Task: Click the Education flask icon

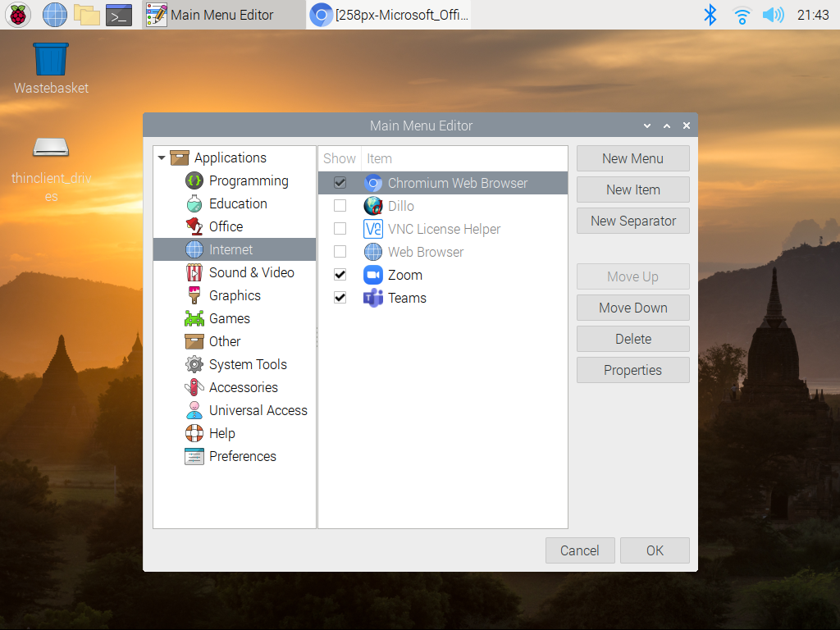Action: pos(194,203)
